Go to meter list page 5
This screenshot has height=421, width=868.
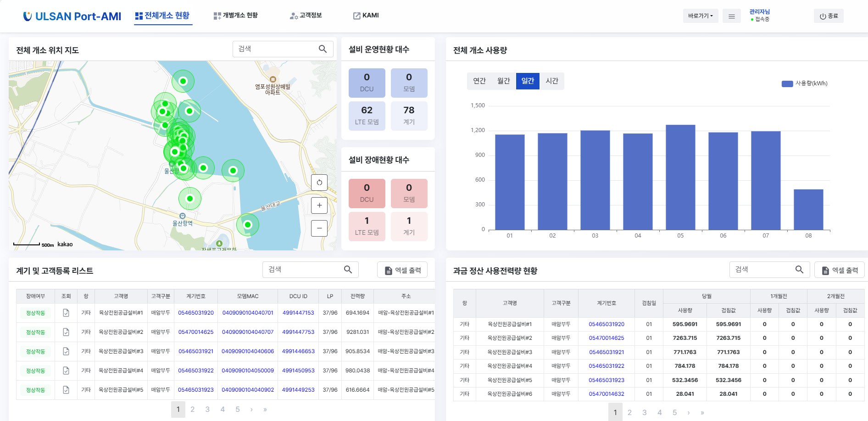click(238, 410)
